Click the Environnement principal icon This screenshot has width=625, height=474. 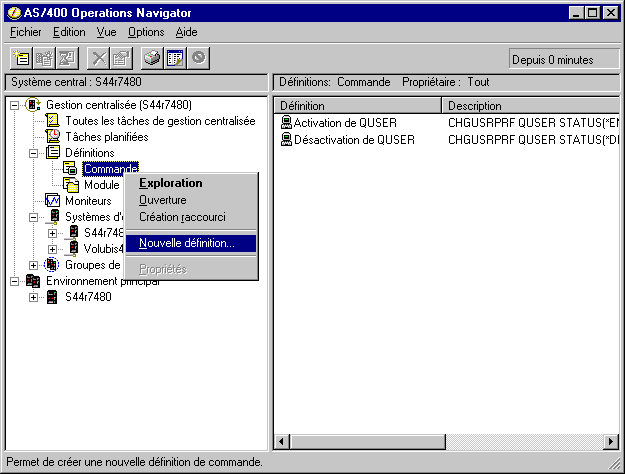[33, 281]
